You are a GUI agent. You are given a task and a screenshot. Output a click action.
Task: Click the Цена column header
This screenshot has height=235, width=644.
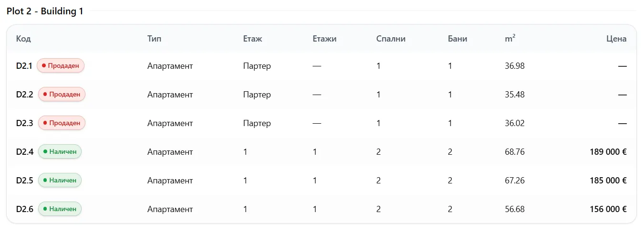616,39
